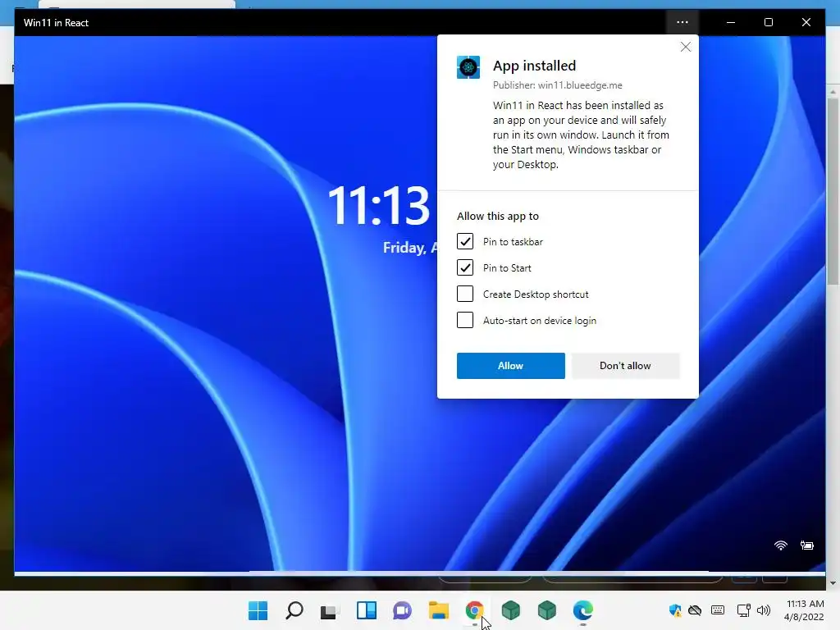Click the Win11 in React app logo
This screenshot has width=840, height=630.
[468, 67]
